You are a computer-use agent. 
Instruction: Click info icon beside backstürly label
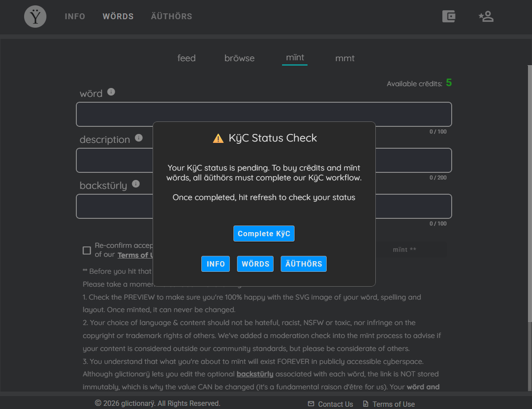coord(136,184)
